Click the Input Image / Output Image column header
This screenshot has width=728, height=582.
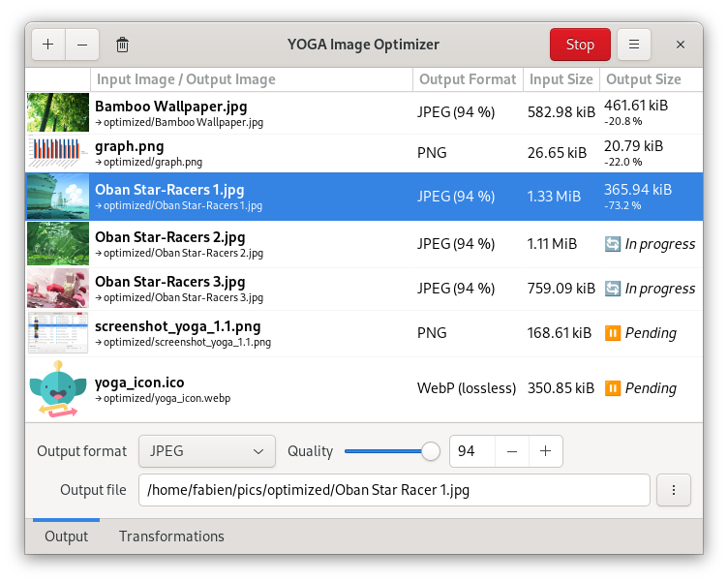252,79
